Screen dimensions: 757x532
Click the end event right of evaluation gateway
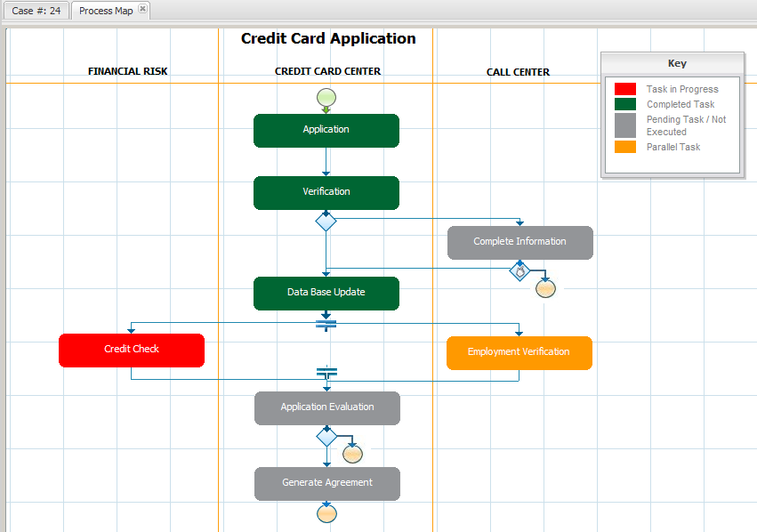352,454
